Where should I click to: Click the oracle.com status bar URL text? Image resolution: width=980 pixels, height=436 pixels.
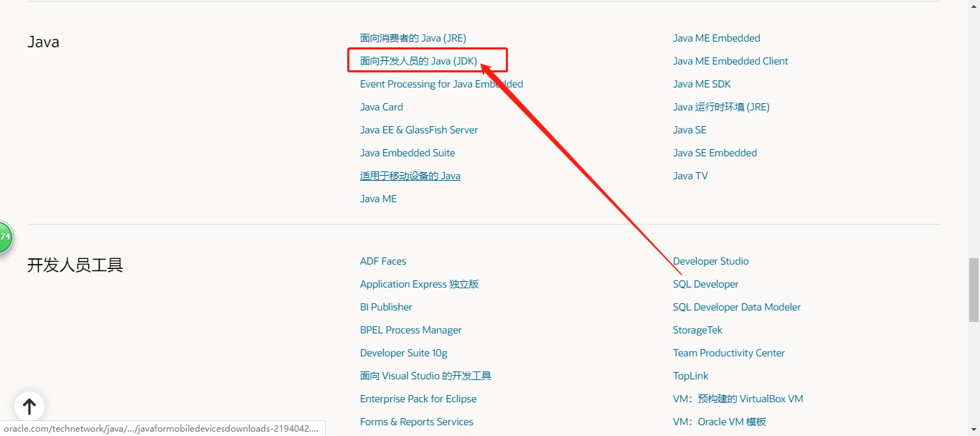coord(161,428)
